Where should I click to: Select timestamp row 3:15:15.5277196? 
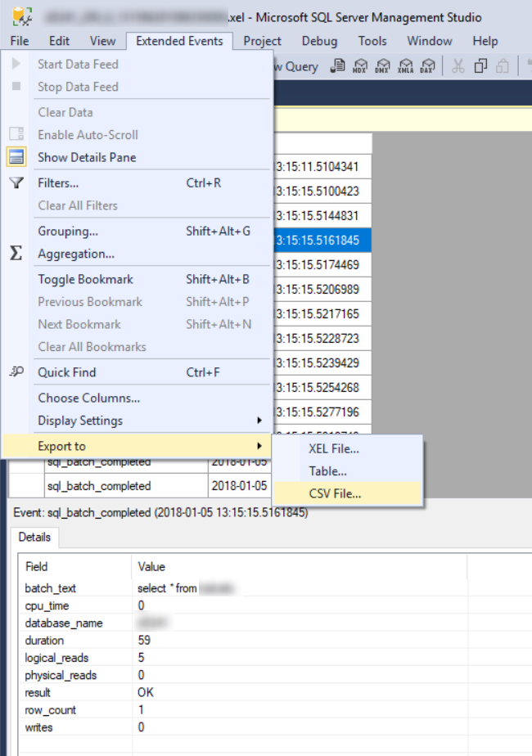pyautogui.click(x=322, y=412)
